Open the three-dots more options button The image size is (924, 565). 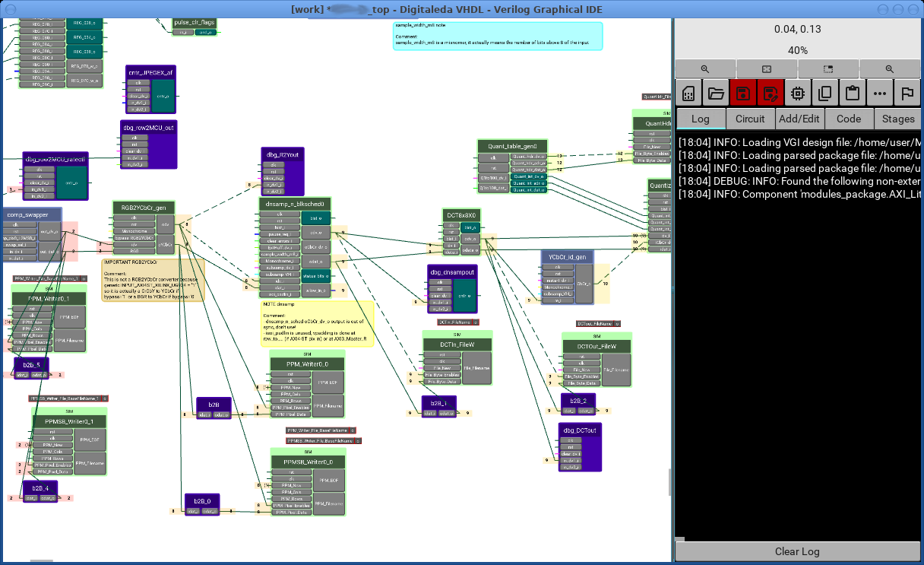point(880,94)
